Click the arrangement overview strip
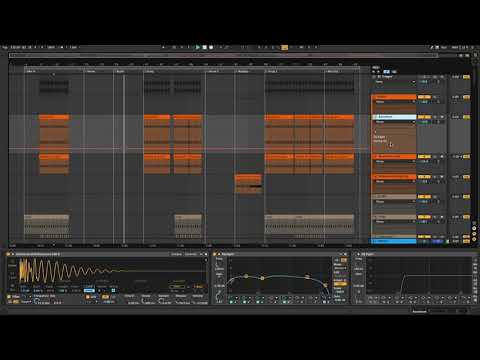 pos(223,55)
